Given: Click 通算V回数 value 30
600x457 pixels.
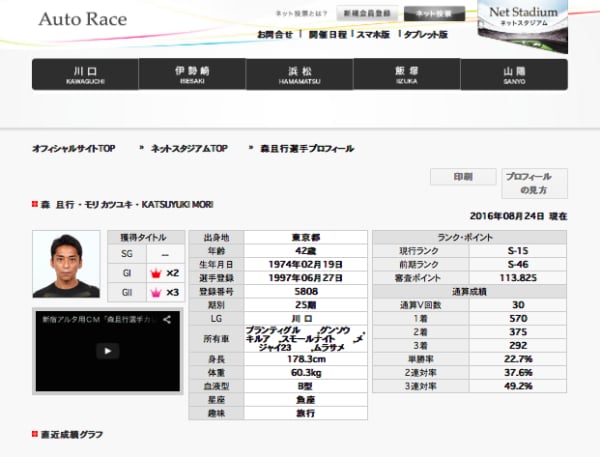Looking at the screenshot, I should 518,305.
